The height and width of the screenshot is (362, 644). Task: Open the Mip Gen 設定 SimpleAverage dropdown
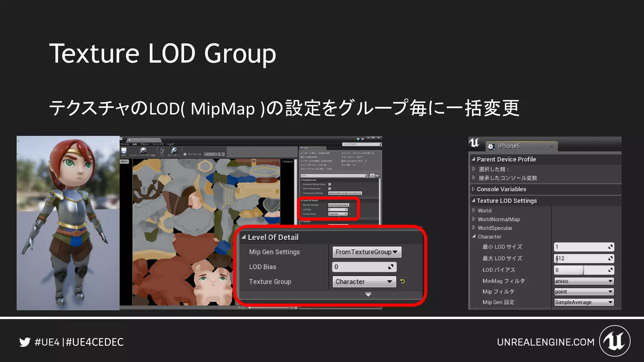(584, 302)
